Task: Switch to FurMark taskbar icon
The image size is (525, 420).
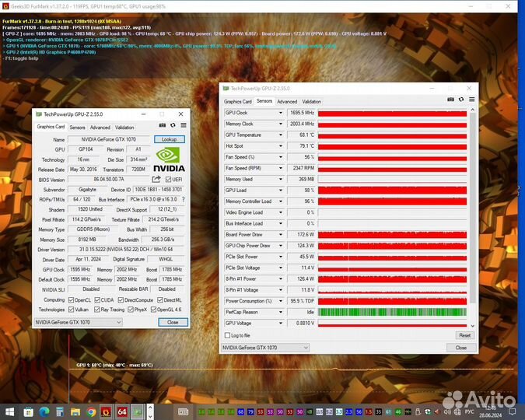Action: coord(106,411)
